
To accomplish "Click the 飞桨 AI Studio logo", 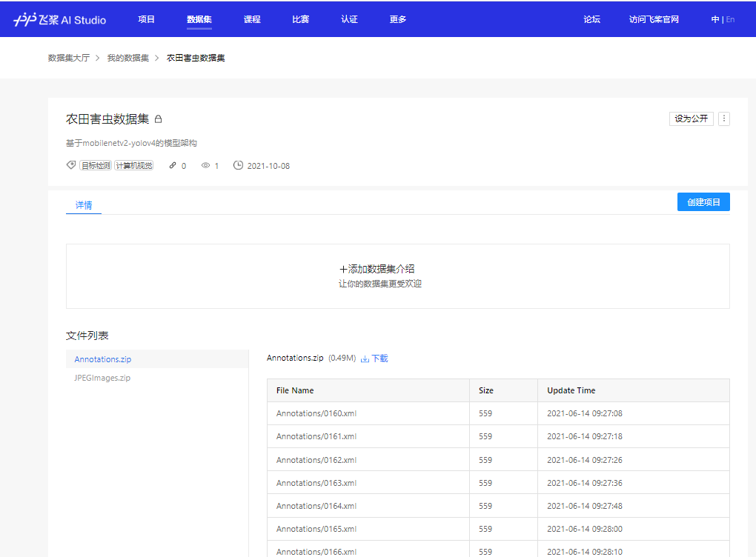I will coord(58,19).
